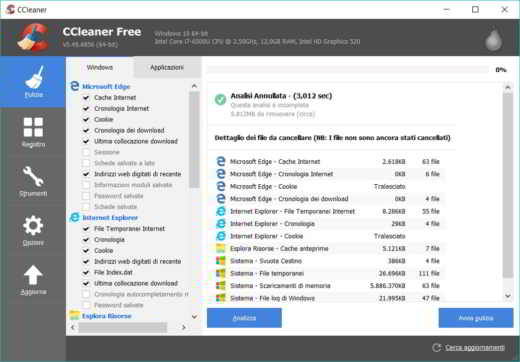Click Edge icon for Edge Cookie result
Screen dimensions: 520x362
point(220,186)
